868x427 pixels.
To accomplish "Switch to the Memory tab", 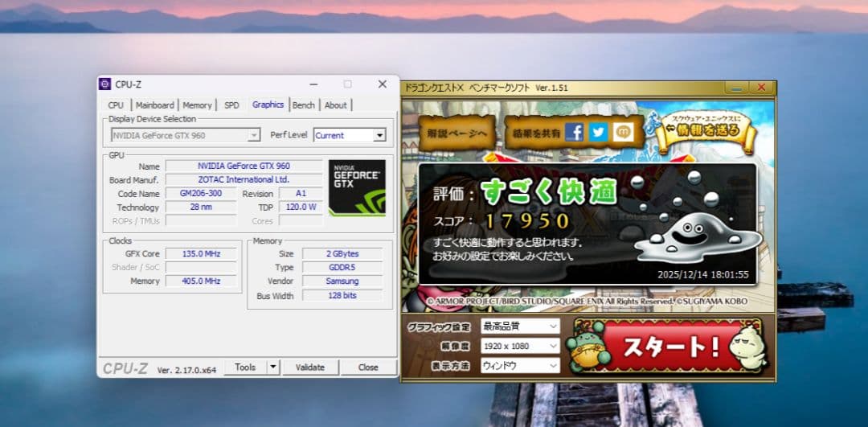I will pyautogui.click(x=197, y=105).
